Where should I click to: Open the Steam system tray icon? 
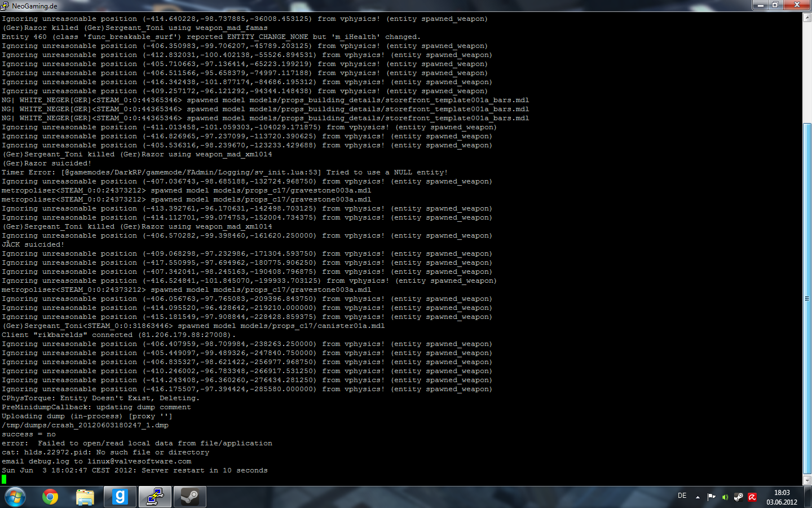click(x=738, y=497)
